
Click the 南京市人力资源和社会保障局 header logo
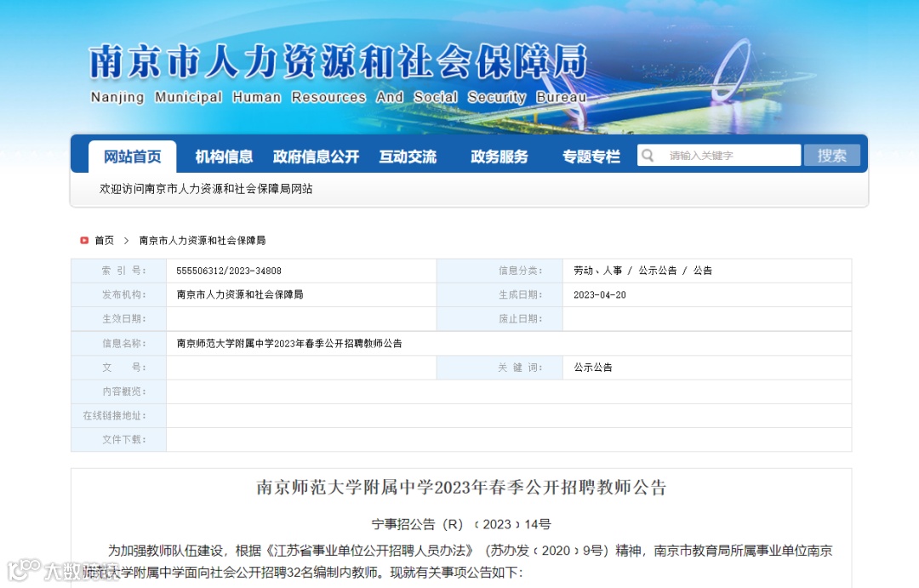tap(338, 61)
